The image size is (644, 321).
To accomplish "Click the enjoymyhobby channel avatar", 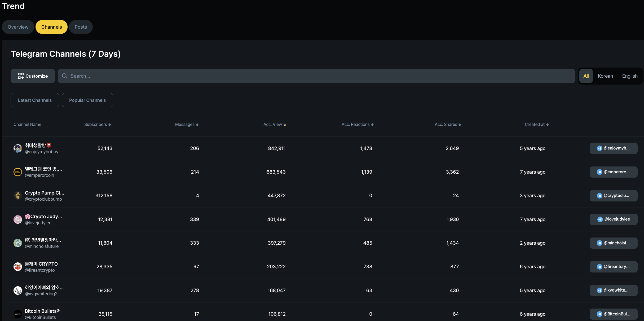I will tap(18, 148).
